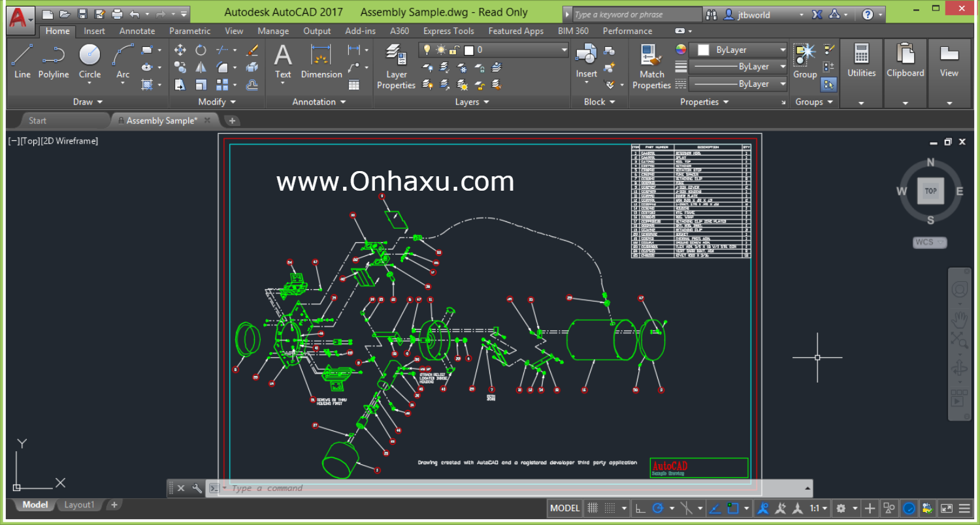The width and height of the screenshot is (980, 525).
Task: Expand the Annotation panel
Action: [319, 102]
